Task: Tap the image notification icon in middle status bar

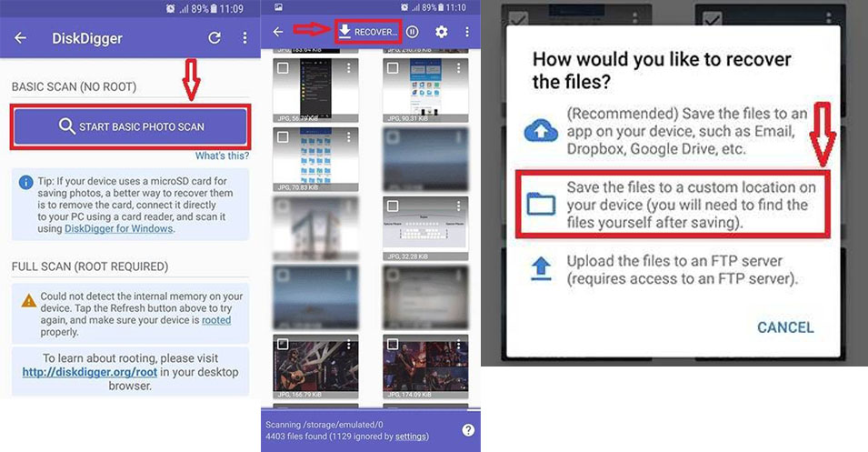Action: coord(278,7)
